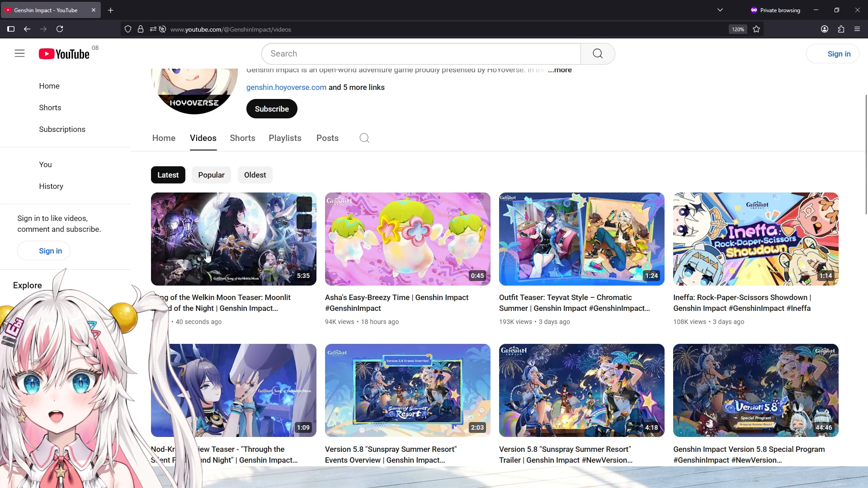Play the 4:18 Sunspray Summer Resort Trailer

click(582, 390)
